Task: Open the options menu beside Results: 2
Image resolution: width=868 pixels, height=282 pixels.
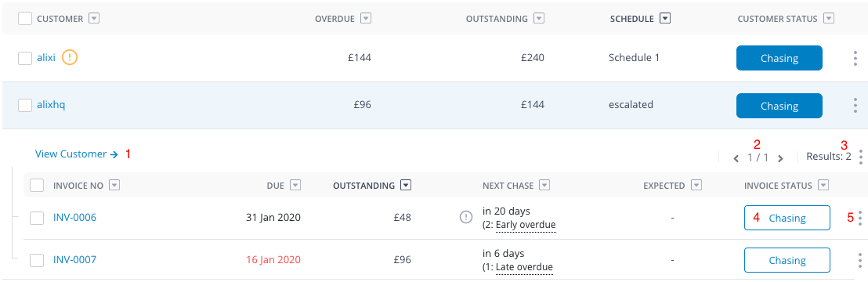Action: tap(860, 157)
